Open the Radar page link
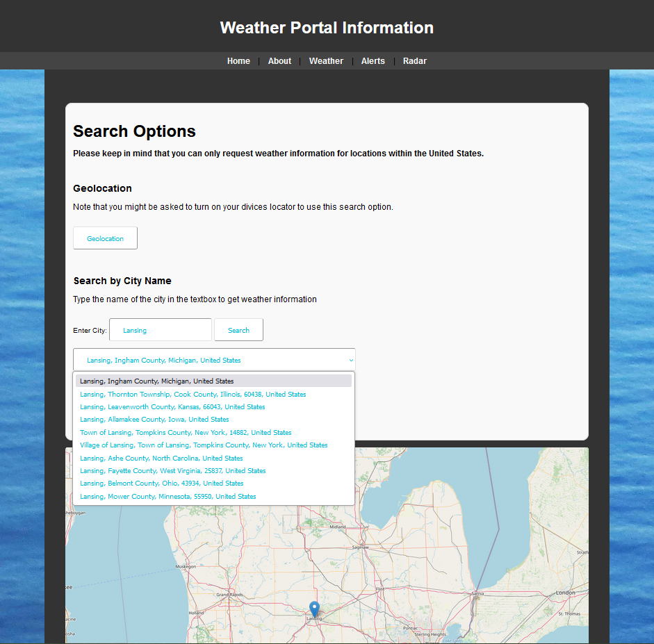The image size is (654, 644). point(415,61)
